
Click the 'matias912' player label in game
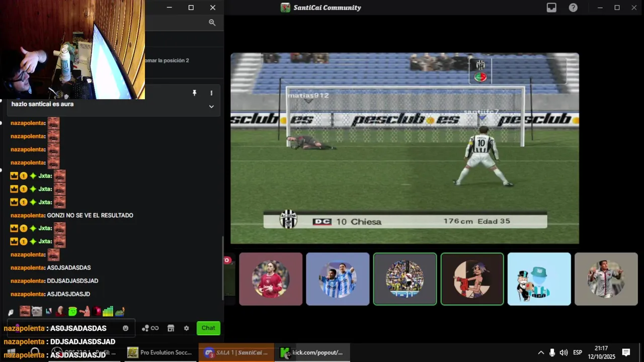click(x=308, y=95)
